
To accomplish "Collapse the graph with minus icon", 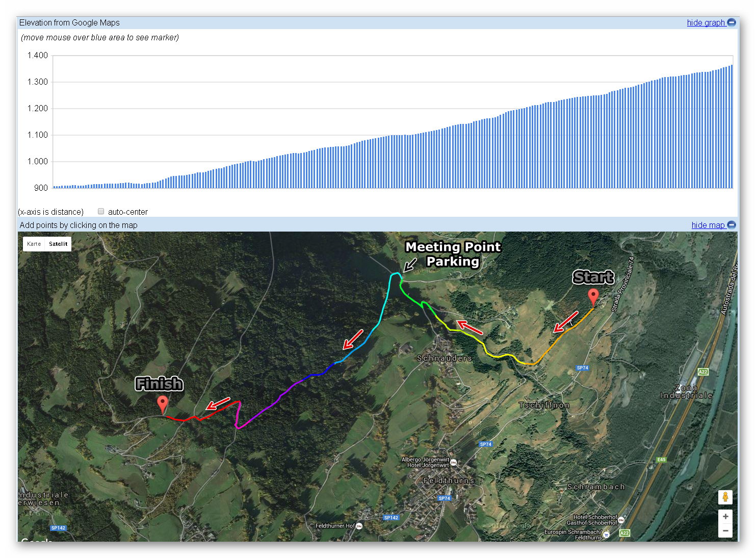I will (x=732, y=22).
